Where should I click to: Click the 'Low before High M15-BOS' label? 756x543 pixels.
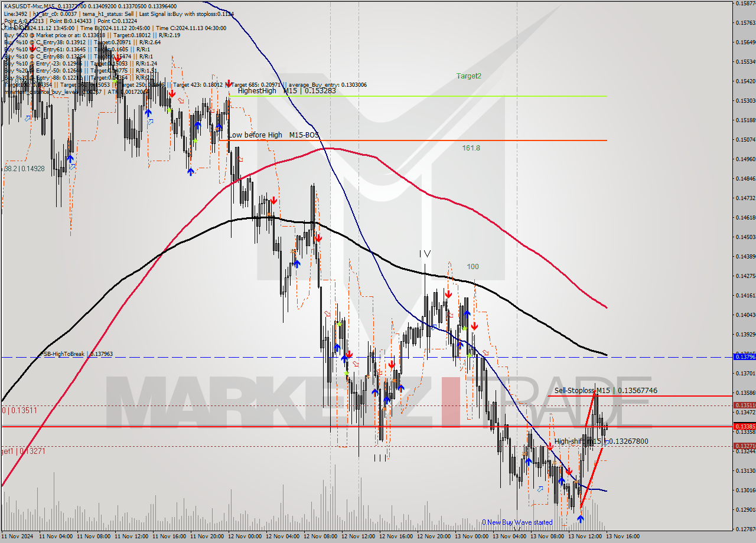(x=273, y=135)
